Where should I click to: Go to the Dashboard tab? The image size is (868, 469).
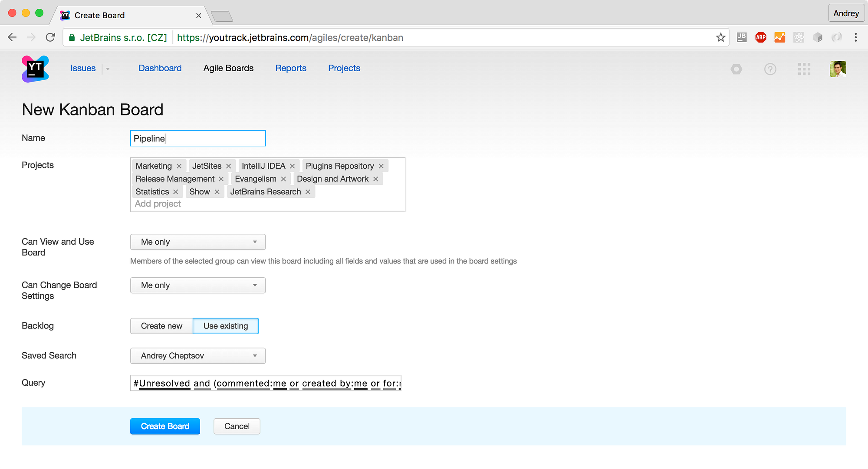tap(160, 68)
